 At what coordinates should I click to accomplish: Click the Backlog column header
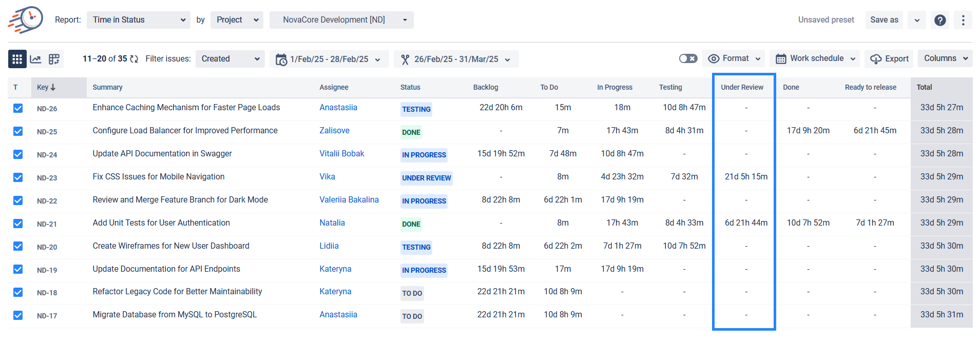coord(486,87)
